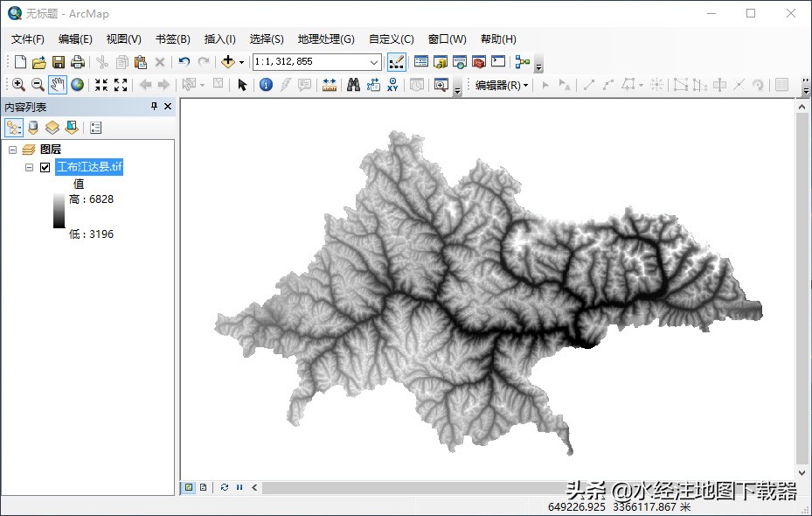Open the 地理处理(G) menu
812x516 pixels.
tap(325, 39)
